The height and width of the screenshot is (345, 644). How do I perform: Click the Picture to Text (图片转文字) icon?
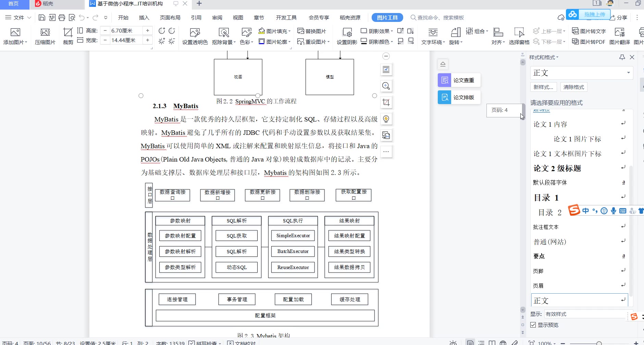[589, 31]
